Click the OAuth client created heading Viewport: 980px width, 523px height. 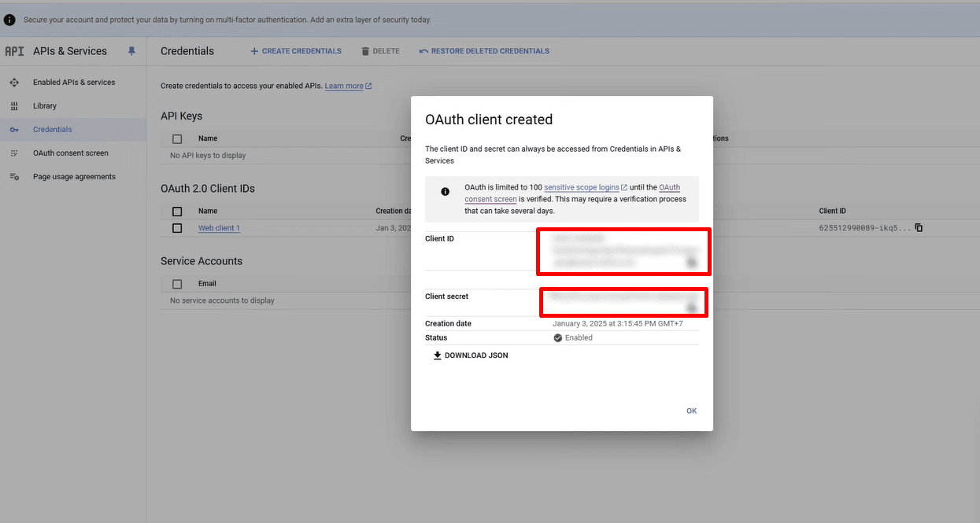489,120
